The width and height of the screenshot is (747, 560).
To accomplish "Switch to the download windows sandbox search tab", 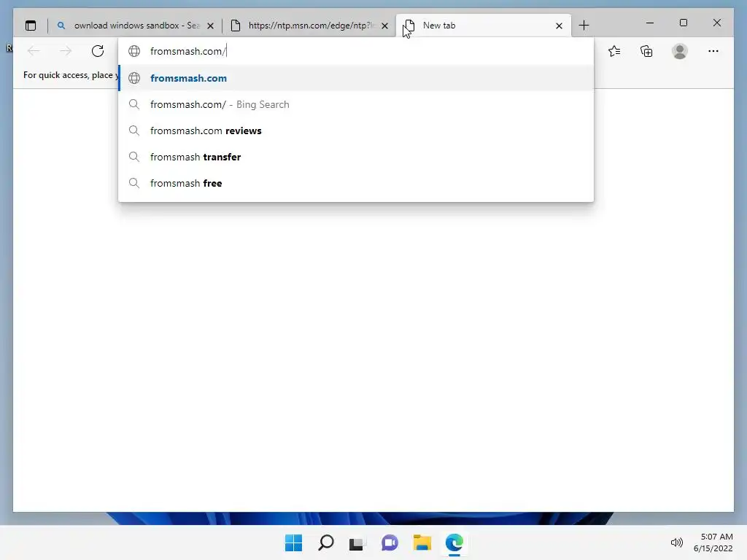I will pos(136,26).
